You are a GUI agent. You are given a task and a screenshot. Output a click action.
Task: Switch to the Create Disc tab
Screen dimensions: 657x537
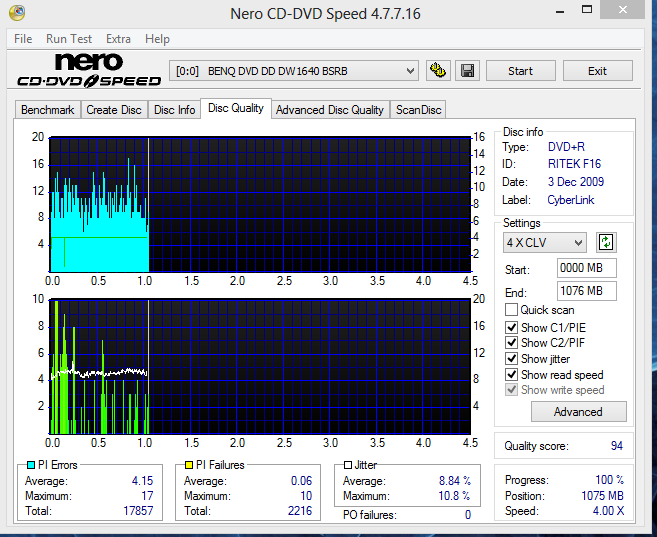click(x=114, y=110)
